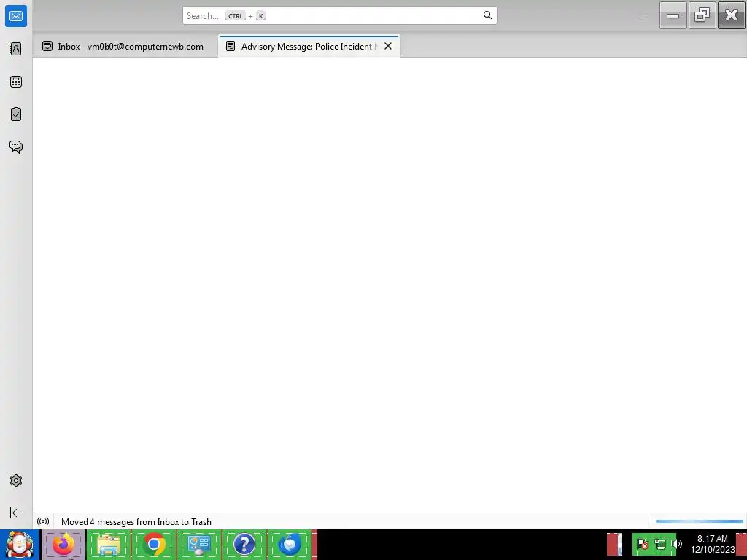Open the Mail space icon
This screenshot has height=560, width=747.
[16, 16]
